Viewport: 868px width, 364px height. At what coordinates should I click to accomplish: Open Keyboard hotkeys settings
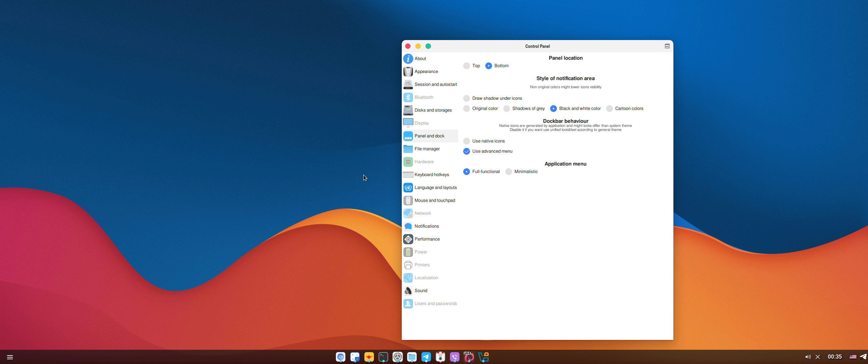pos(431,175)
